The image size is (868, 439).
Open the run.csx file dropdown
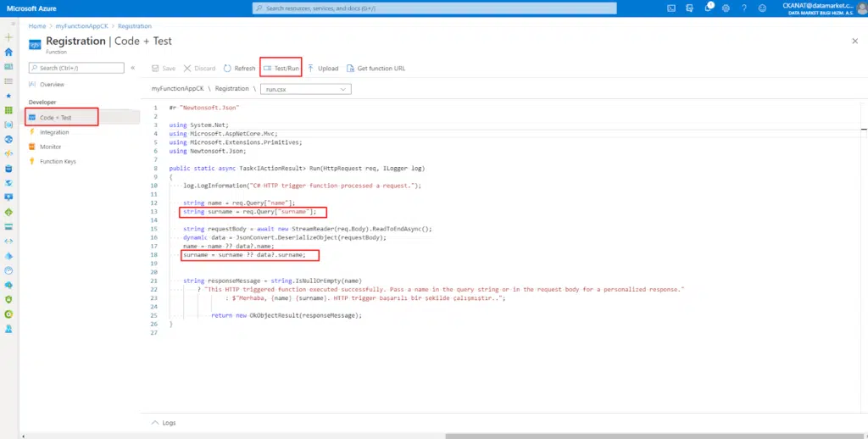(305, 89)
